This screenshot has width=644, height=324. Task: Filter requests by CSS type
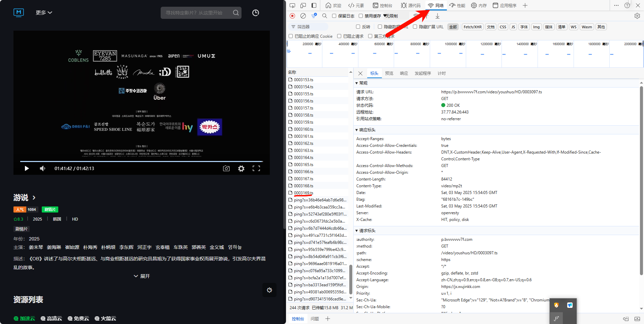pos(503,27)
